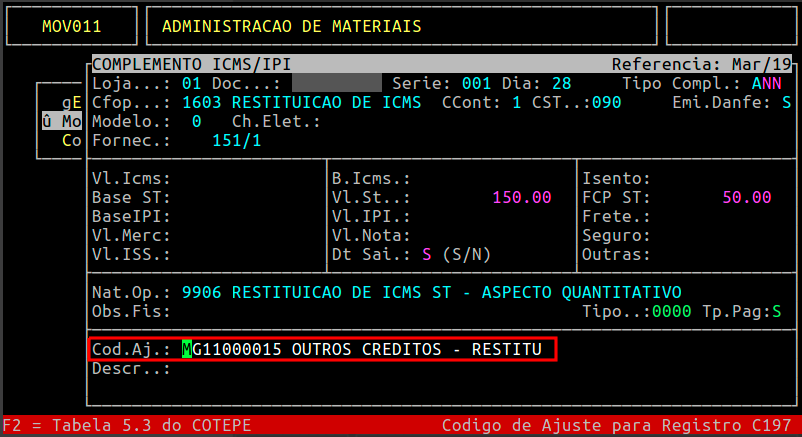Click the Tipo value 0000
This screenshot has height=437, width=802.
tap(672, 312)
